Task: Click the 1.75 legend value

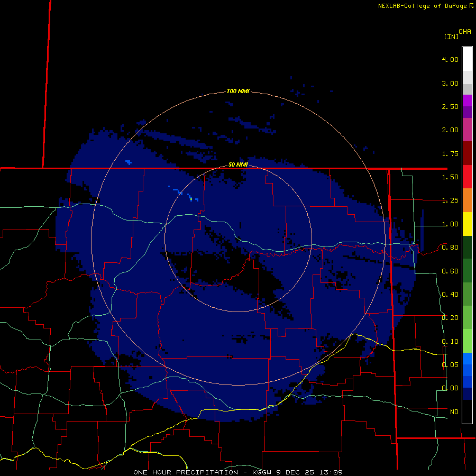Action: click(450, 153)
